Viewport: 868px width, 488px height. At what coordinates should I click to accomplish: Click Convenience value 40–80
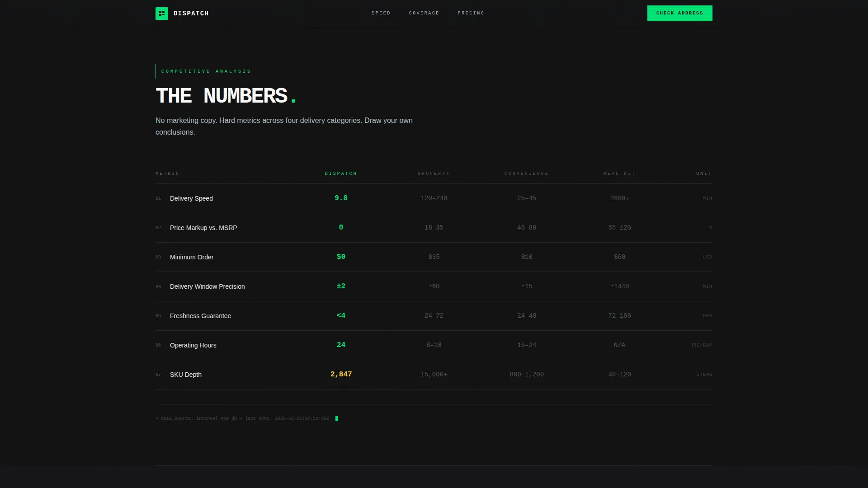[x=527, y=228]
